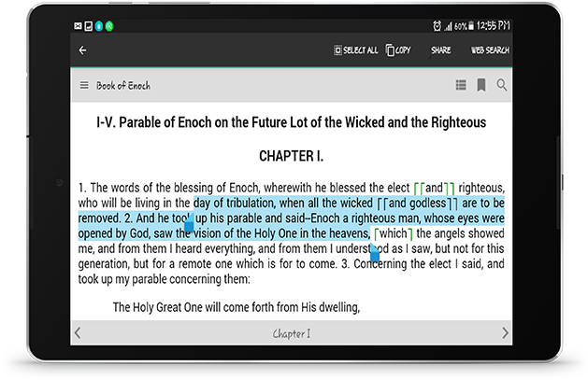Copy the highlighted text
The image size is (588, 380).
(398, 50)
